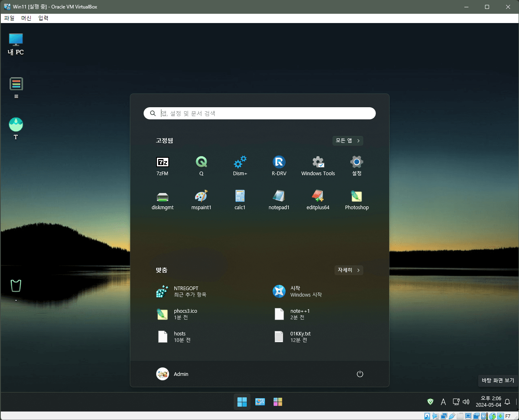Click VirtualBox shared folders status icon

pyautogui.click(x=460, y=416)
